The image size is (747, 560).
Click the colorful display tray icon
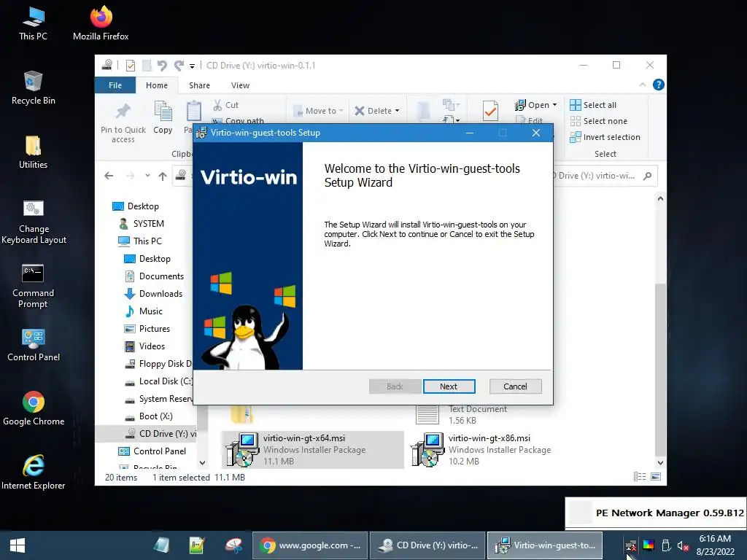click(649, 545)
